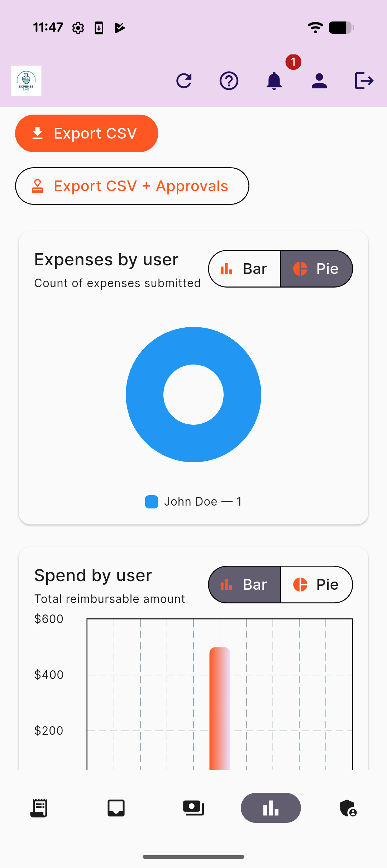Tap the notification badge showing 1

point(293,62)
